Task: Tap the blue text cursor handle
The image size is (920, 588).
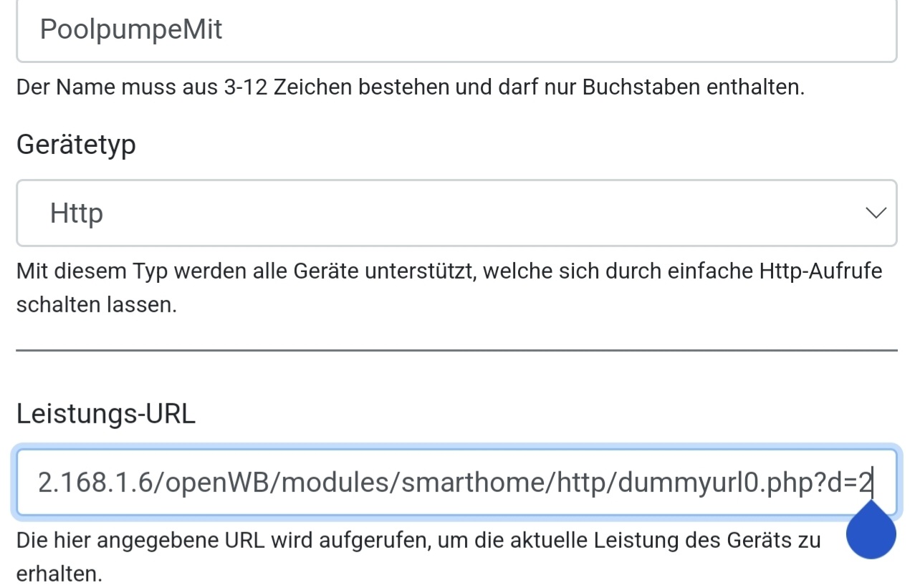Action: tap(871, 533)
